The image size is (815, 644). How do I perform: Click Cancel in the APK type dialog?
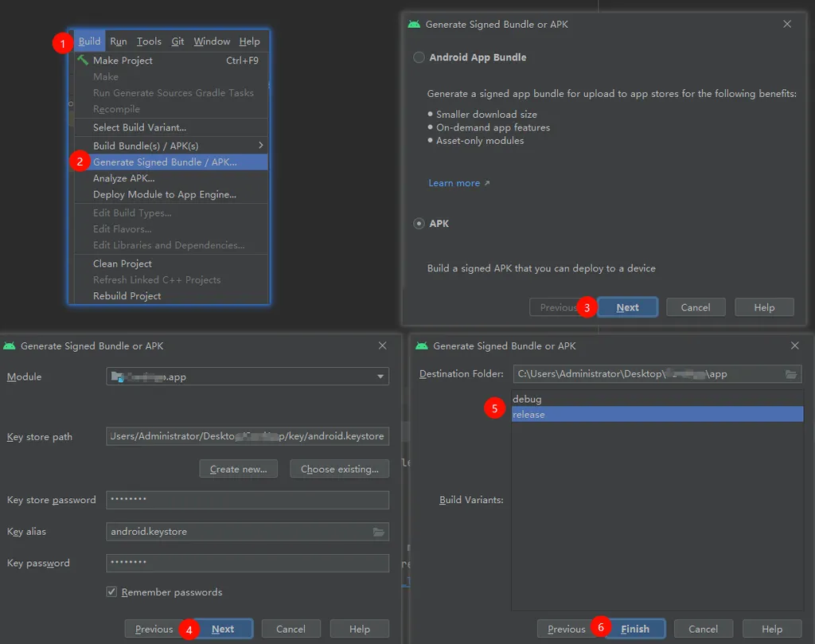[x=696, y=307]
